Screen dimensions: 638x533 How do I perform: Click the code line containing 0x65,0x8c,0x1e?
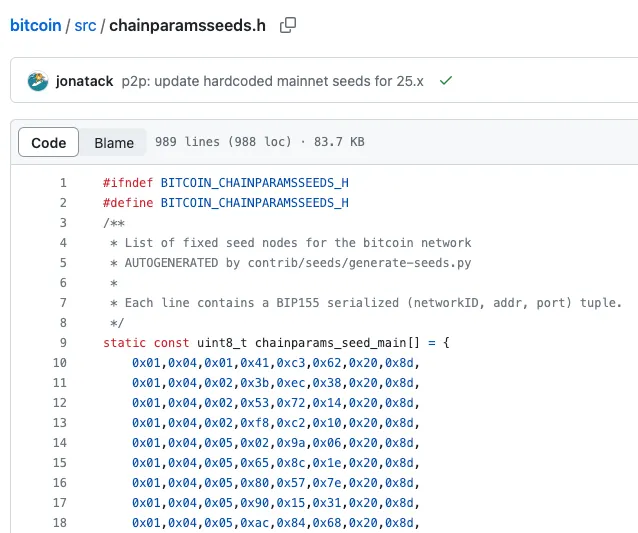point(276,463)
